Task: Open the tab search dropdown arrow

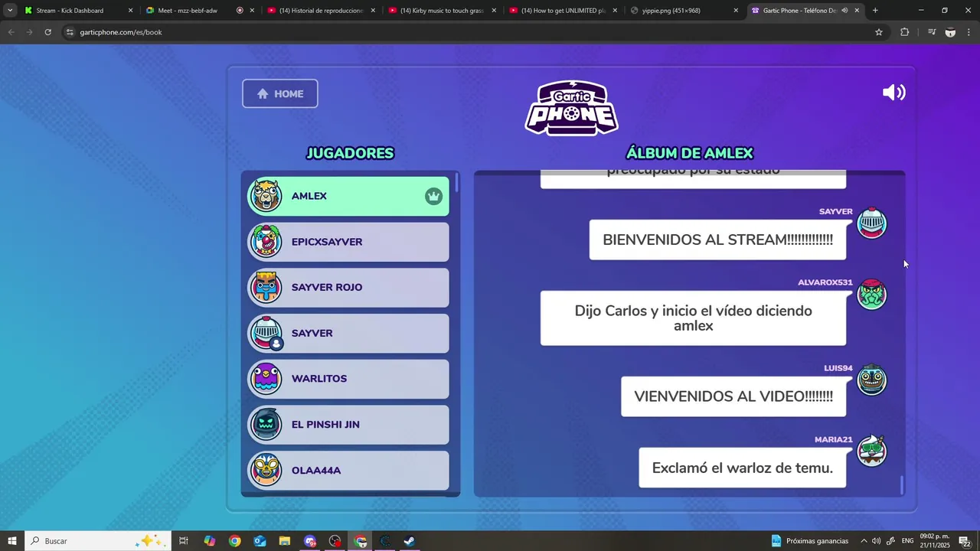Action: [x=10, y=11]
